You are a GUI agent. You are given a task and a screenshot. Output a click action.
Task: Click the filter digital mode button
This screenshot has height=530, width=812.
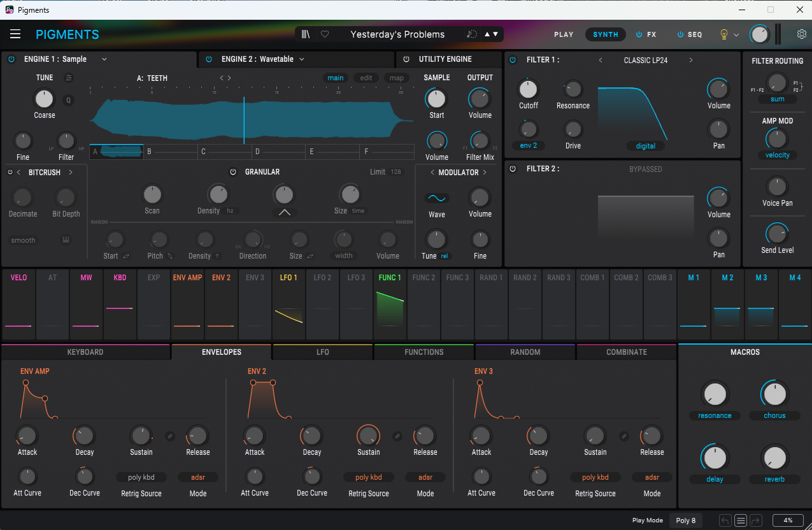pos(646,146)
